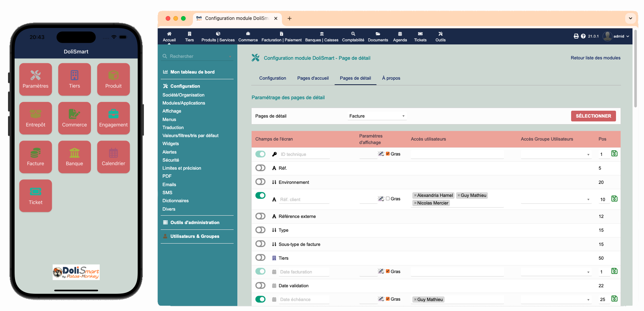Open the Facture tile on phone
The width and height of the screenshot is (644, 311).
click(36, 157)
